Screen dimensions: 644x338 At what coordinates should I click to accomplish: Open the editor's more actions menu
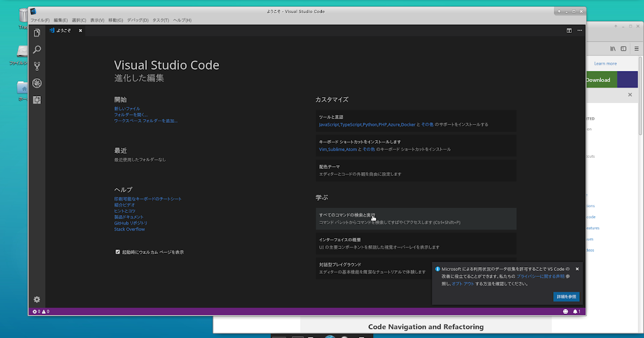tap(579, 31)
